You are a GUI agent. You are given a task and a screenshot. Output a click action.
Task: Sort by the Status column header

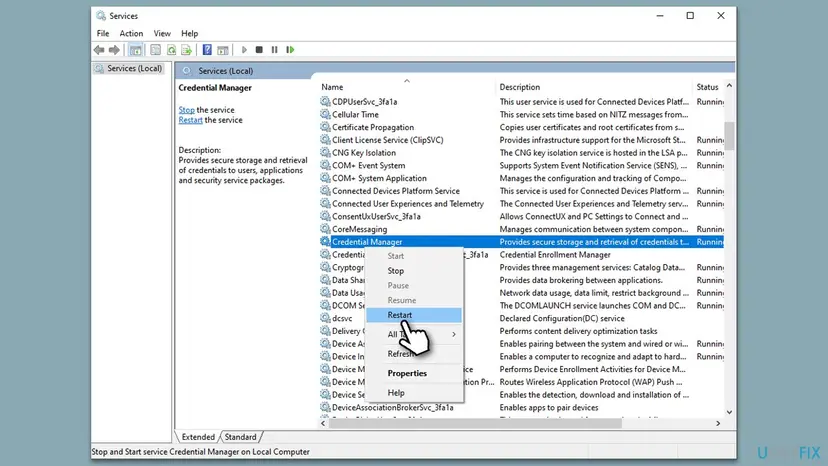[x=708, y=87]
